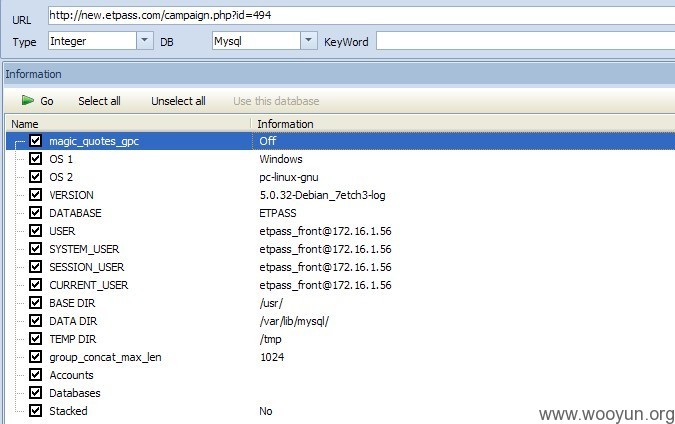
Task: Uncheck the Accounts checkbox
Action: (x=35, y=375)
